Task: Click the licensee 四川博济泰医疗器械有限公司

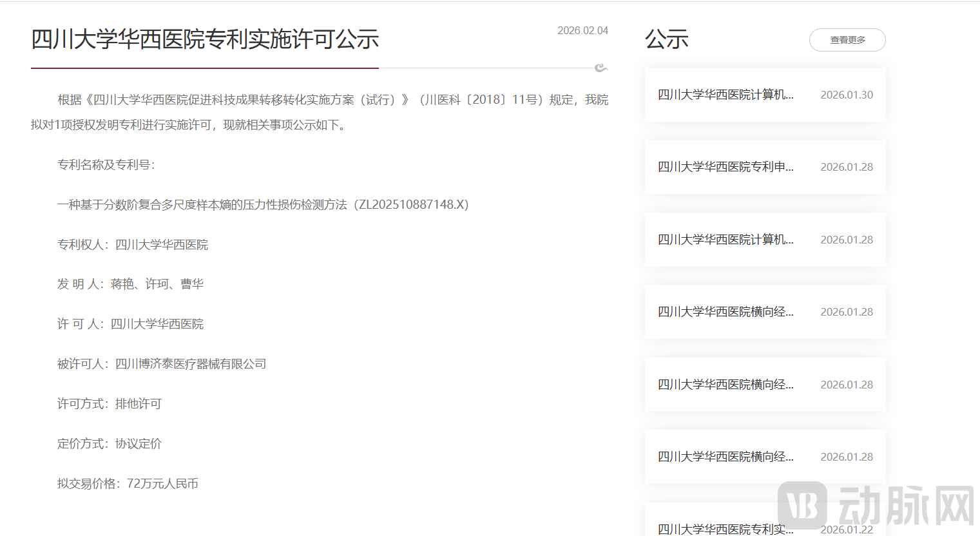Action: [x=190, y=364]
